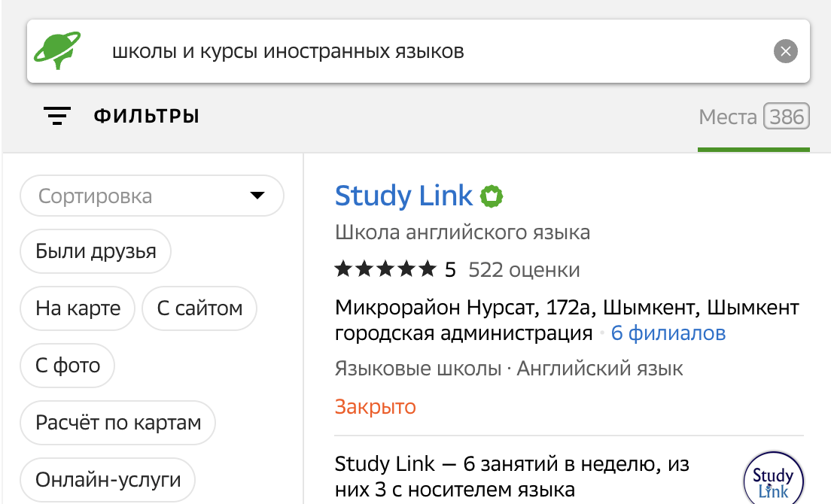Switch to the «Места 386» tab
Viewport: 831px width, 504px height.
(x=753, y=117)
